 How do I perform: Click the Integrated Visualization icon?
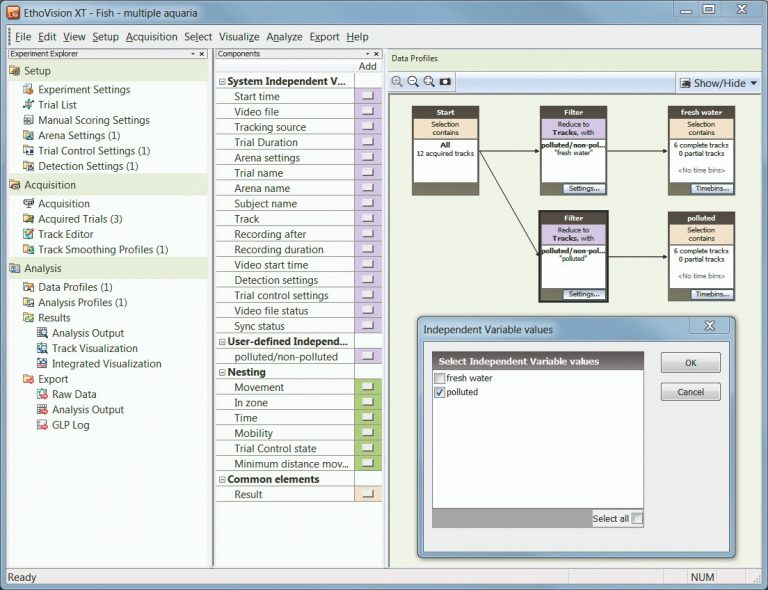pyautogui.click(x=42, y=363)
